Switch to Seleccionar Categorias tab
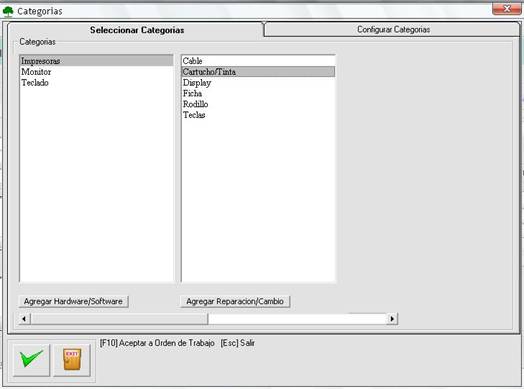Viewport: 524px width, 389px height. coord(137,30)
